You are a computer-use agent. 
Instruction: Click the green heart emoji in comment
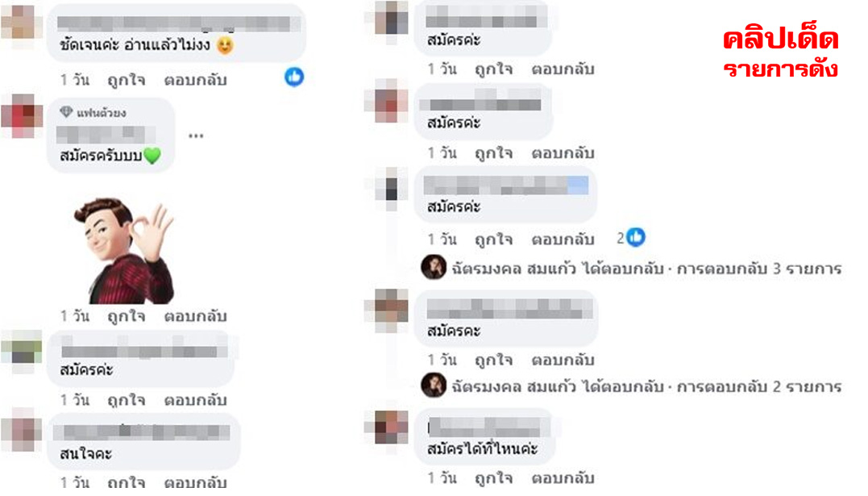pyautogui.click(x=152, y=156)
